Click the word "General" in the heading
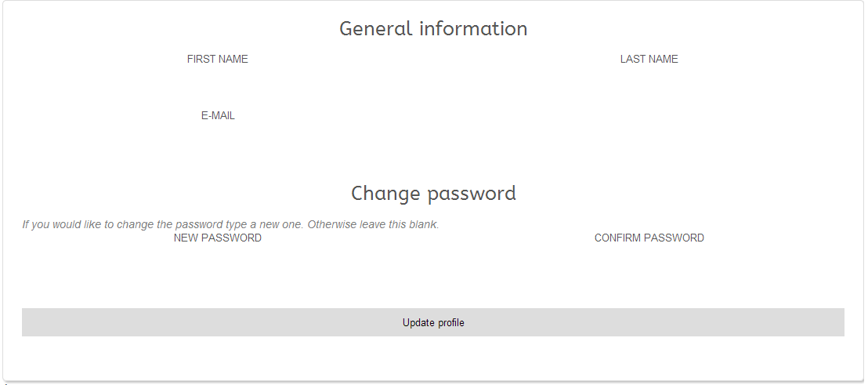The image size is (868, 385). tap(375, 29)
